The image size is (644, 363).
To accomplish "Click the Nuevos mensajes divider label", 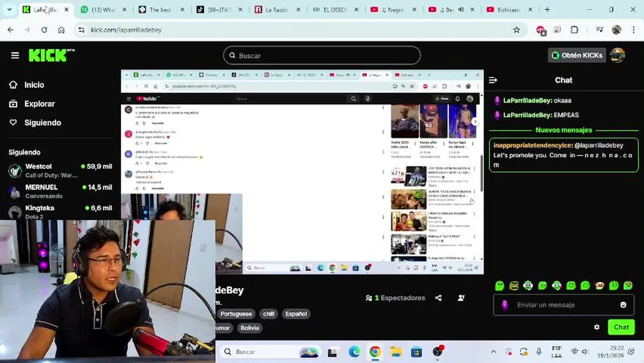I will [x=563, y=130].
